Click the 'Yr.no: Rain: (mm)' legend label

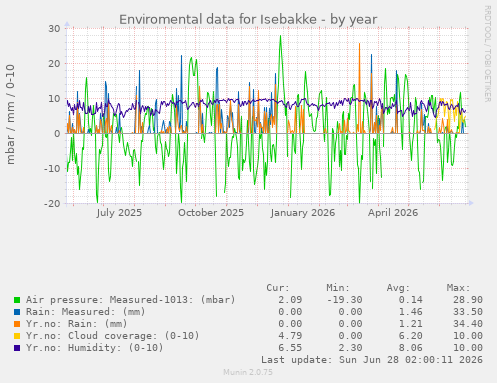coord(77,324)
